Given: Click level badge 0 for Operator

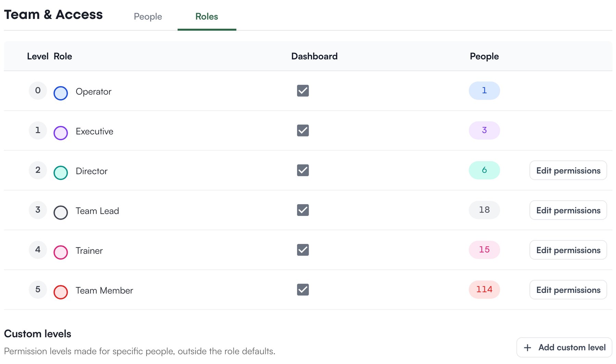Looking at the screenshot, I should [38, 91].
